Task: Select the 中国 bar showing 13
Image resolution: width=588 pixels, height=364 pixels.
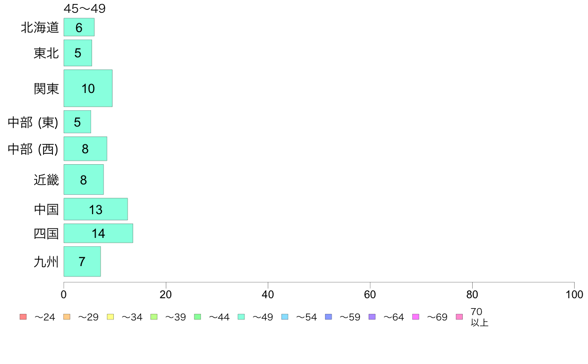Action: coord(96,209)
